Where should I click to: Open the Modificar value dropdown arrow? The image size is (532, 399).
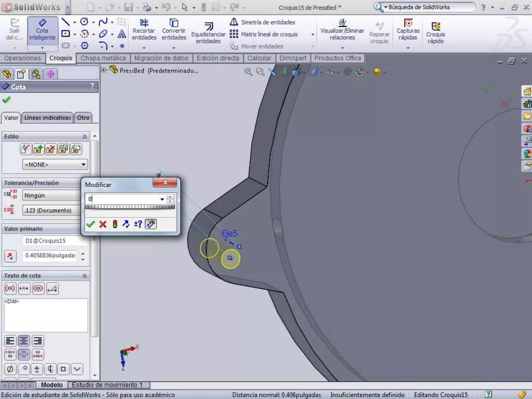[162, 199]
